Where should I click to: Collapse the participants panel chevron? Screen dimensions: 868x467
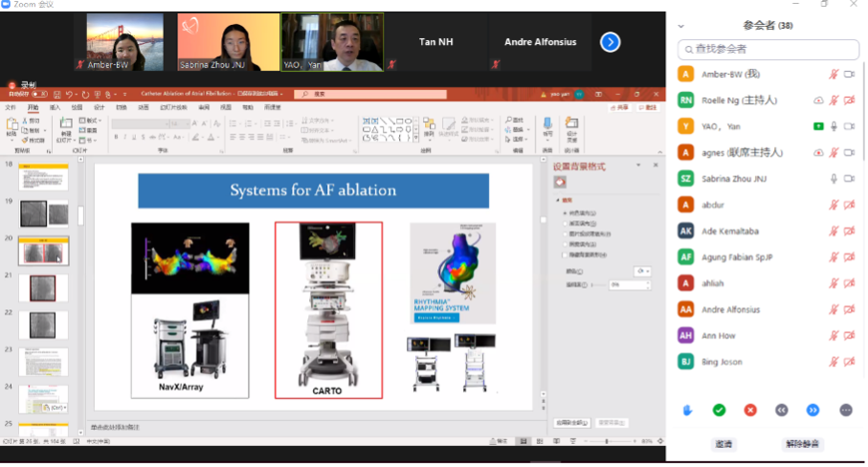pos(680,26)
